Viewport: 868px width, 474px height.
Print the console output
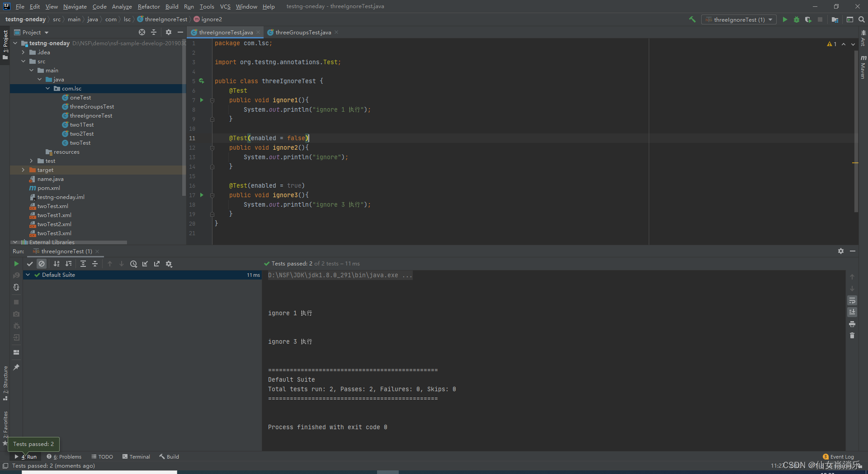[x=852, y=324]
